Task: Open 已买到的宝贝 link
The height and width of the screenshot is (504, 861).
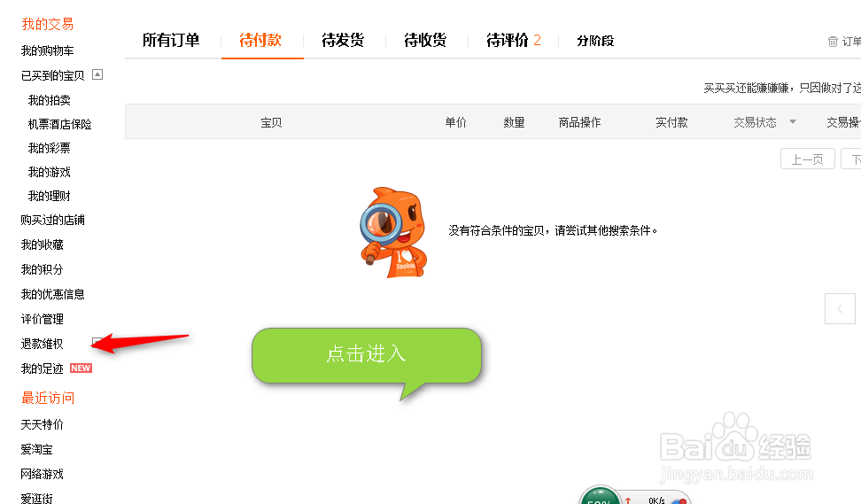Action: pyautogui.click(x=53, y=75)
